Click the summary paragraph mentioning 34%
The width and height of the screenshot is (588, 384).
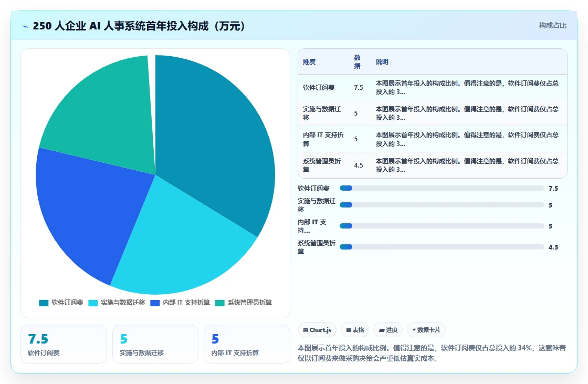(x=432, y=353)
